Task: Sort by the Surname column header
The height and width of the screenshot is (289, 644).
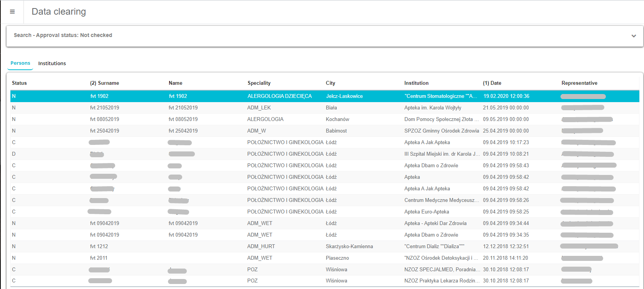Action: pos(104,83)
